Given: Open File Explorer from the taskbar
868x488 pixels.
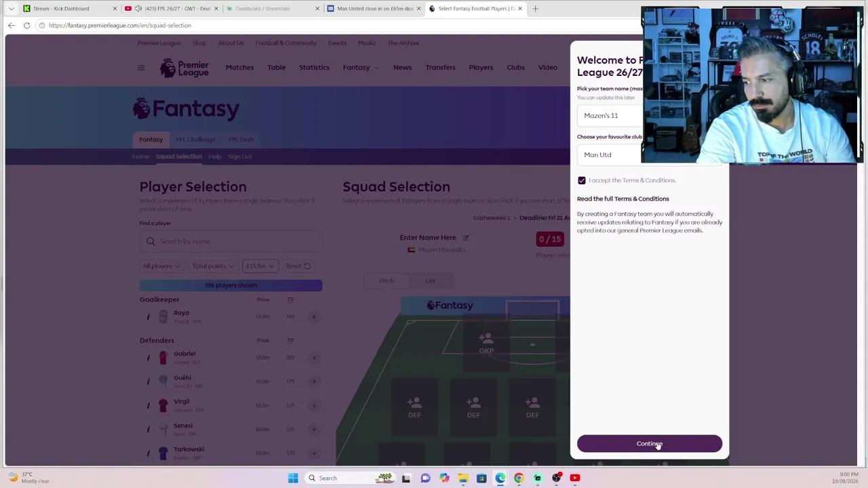Looking at the screenshot, I should pyautogui.click(x=462, y=478).
